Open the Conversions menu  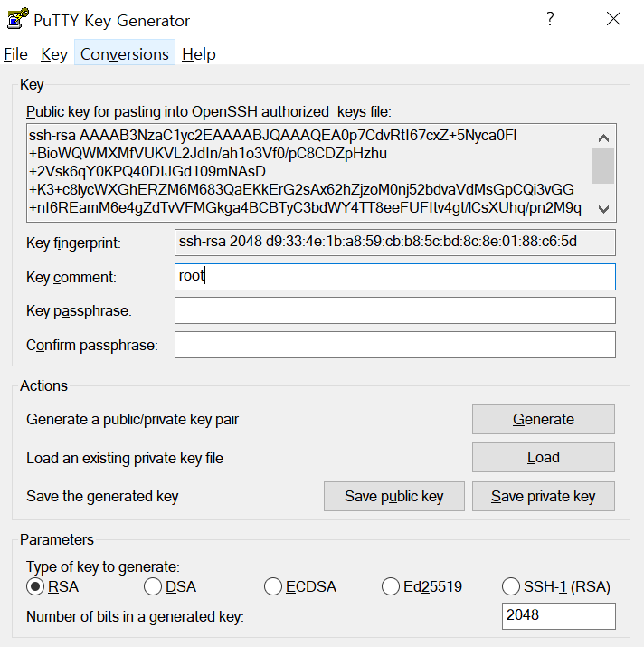[x=125, y=54]
